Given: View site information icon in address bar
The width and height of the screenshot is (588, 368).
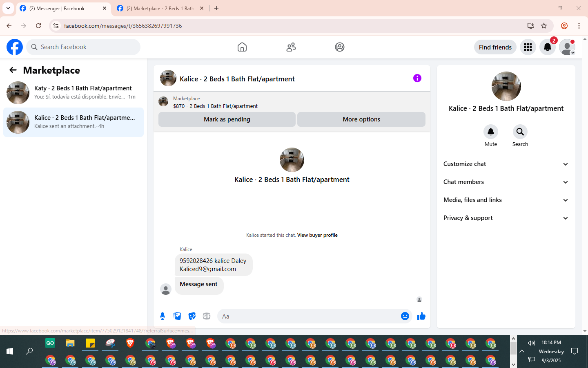Looking at the screenshot, I should click(x=56, y=26).
